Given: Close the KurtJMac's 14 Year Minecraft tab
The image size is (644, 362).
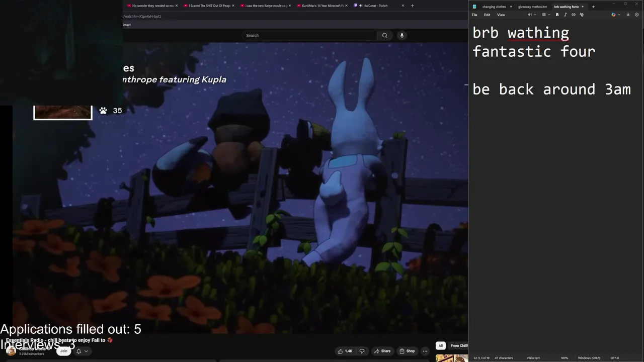Looking at the screenshot, I should 346,6.
